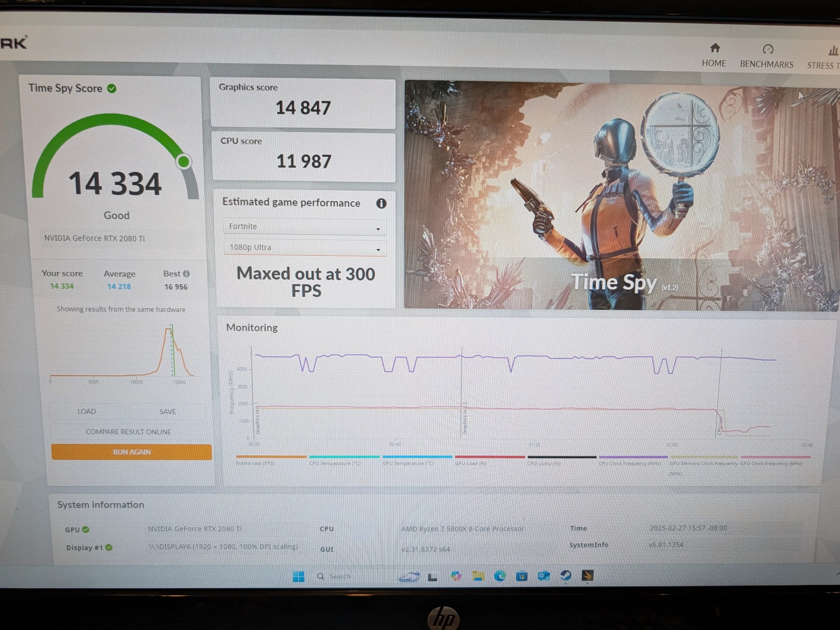Click the LOAD button
Screen dimensions: 840x630
pyautogui.click(x=87, y=411)
